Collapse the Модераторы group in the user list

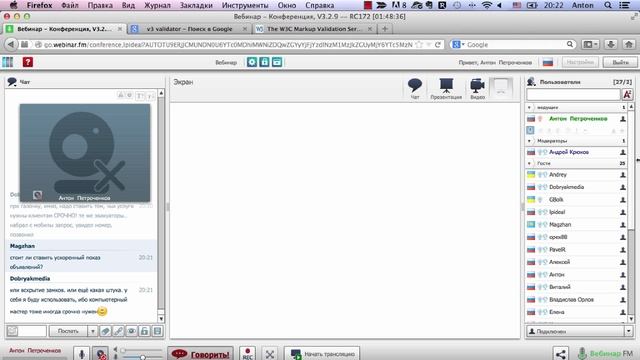529,141
